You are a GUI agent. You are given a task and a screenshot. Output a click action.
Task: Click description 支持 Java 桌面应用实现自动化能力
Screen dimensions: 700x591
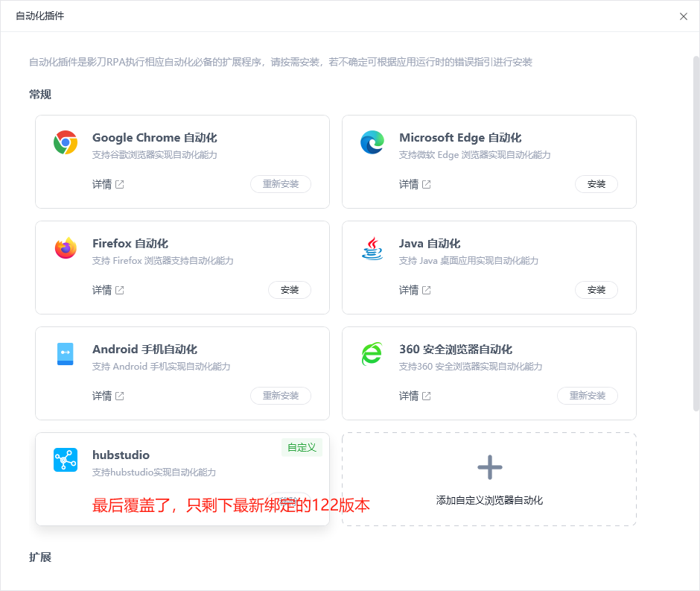pos(468,261)
